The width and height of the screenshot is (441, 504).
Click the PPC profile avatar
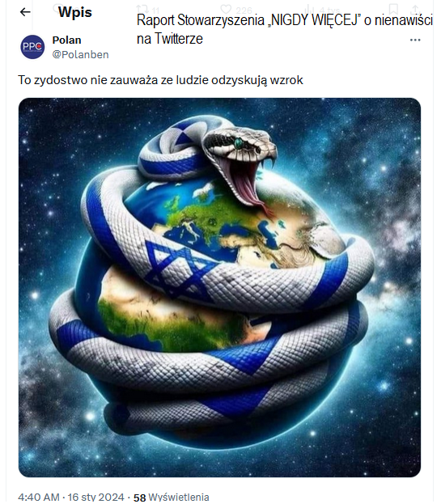coord(32,47)
